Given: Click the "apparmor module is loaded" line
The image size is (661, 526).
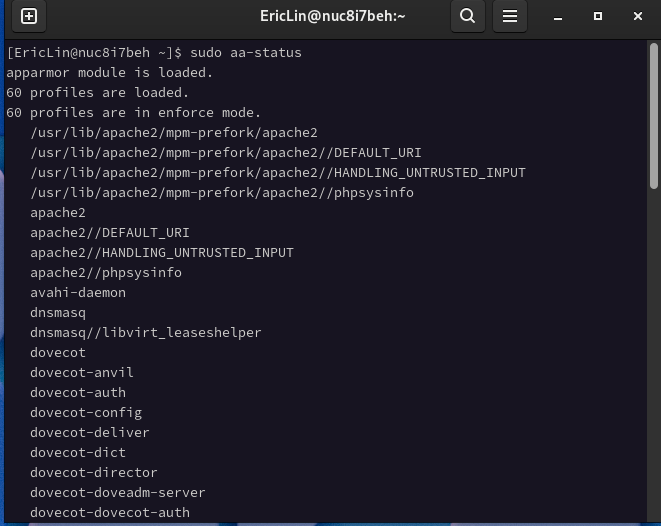Looking at the screenshot, I should pyautogui.click(x=110, y=72).
